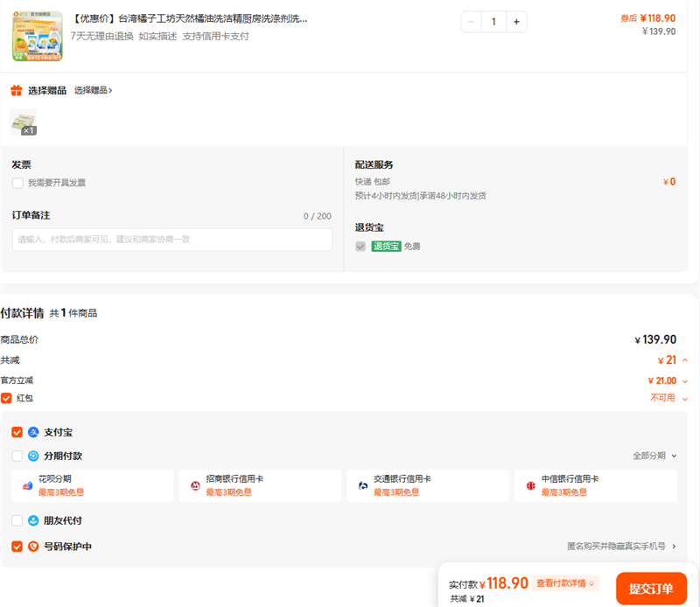Click the 号码保护中 shield icon
Screen dimensions: 700x607
tap(33, 547)
